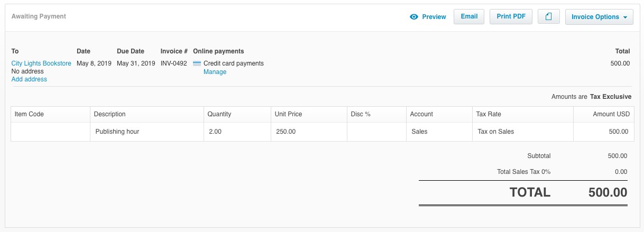Viewport: 644px width, 232px height.
Task: Click the copy document icon button
Action: pos(548,17)
